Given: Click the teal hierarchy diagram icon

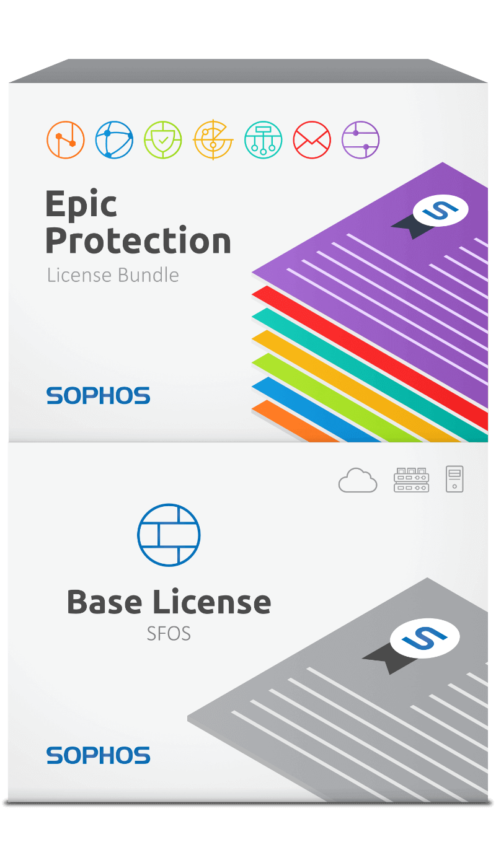Looking at the screenshot, I should [263, 140].
